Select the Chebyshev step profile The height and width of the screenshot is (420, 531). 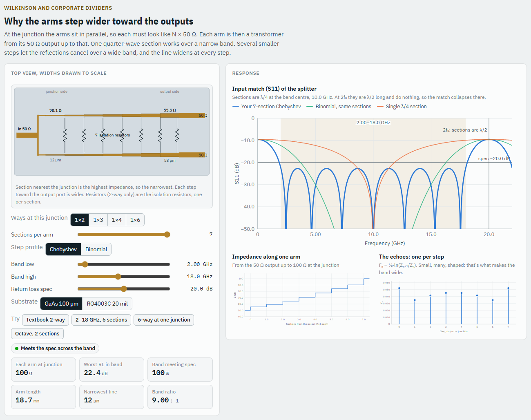tap(63, 249)
